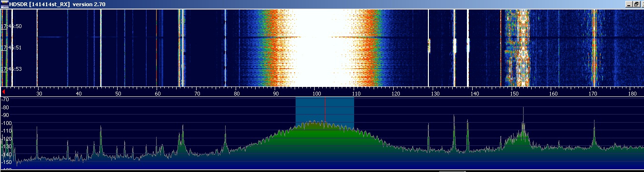Minimize the HDSDR window
This screenshot has height=172, width=644.
(629, 4)
